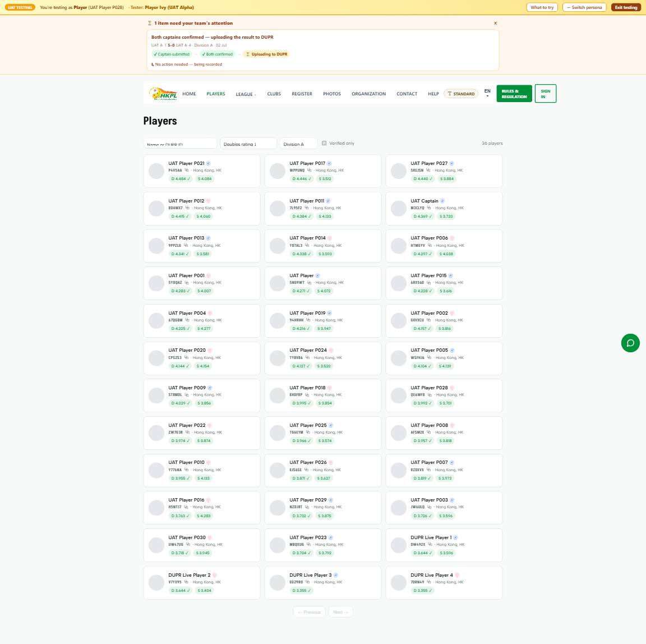Open the Players nav item
This screenshot has height=644, width=646.
[x=216, y=94]
